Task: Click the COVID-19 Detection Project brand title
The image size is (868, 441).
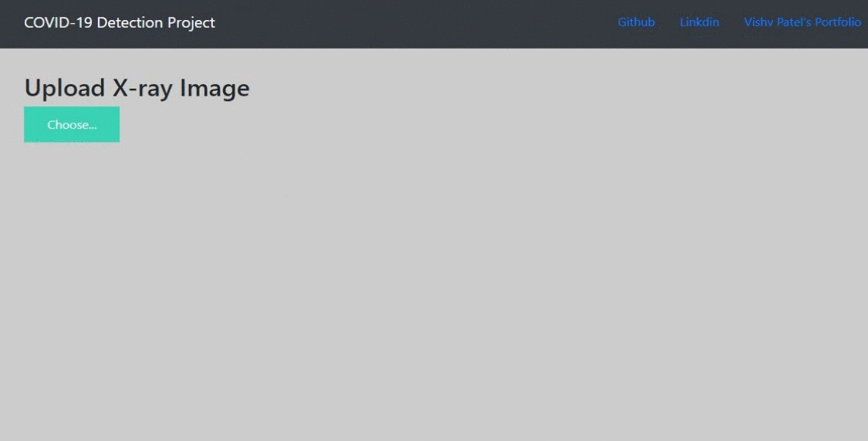Action: [x=120, y=22]
